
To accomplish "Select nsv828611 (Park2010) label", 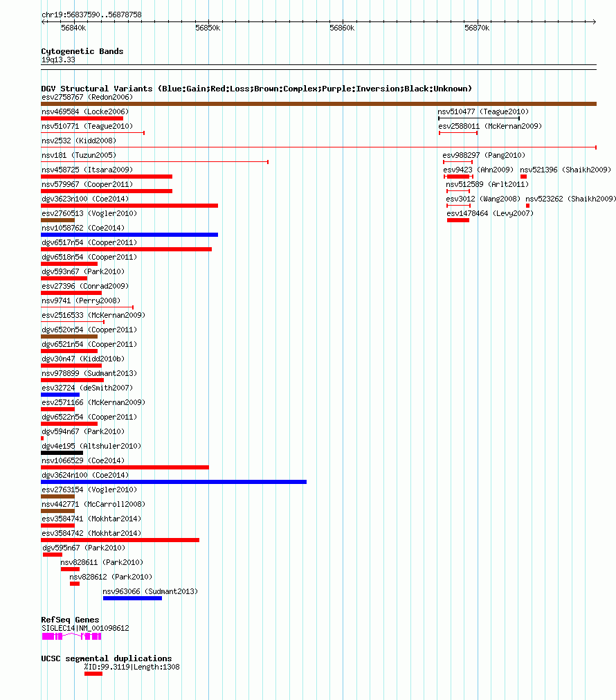I will tap(102, 562).
